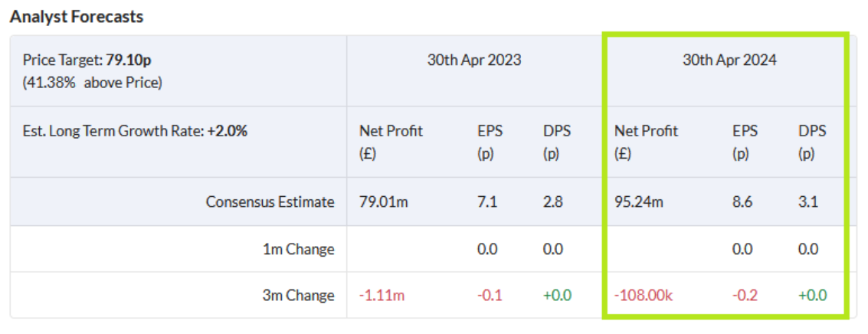This screenshot has width=868, height=334.
Task: Click 2024 consensus DPS value 3.1
Action: point(807,202)
